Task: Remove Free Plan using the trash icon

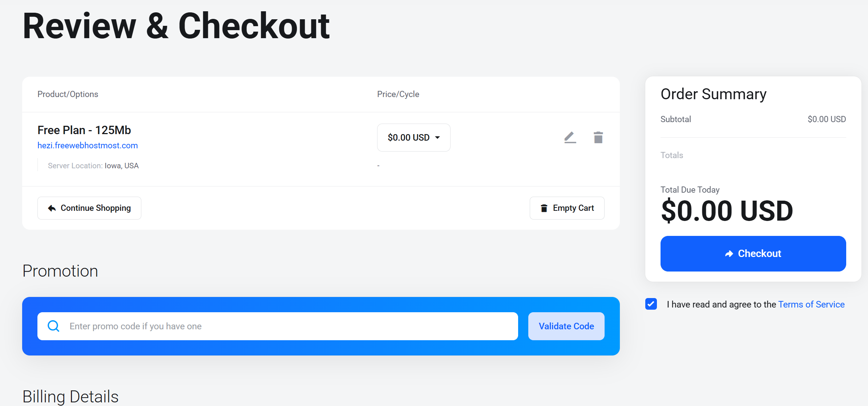Action: click(x=598, y=137)
